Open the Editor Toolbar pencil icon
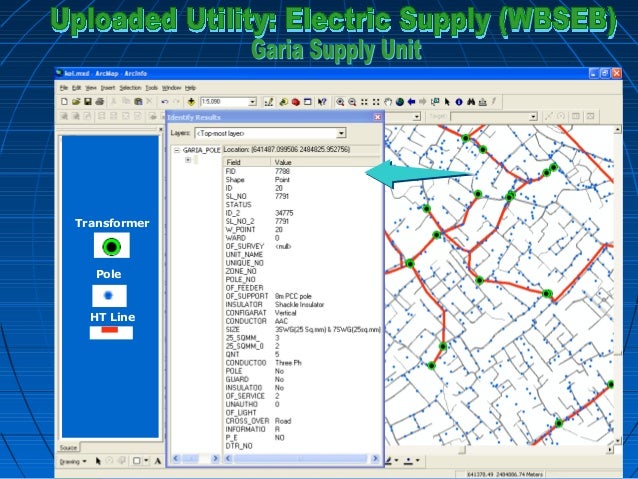This screenshot has height=479, width=638. tap(269, 102)
